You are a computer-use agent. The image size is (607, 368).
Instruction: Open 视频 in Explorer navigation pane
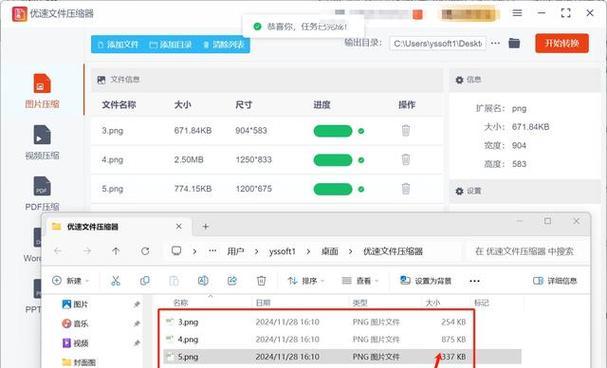point(75,343)
